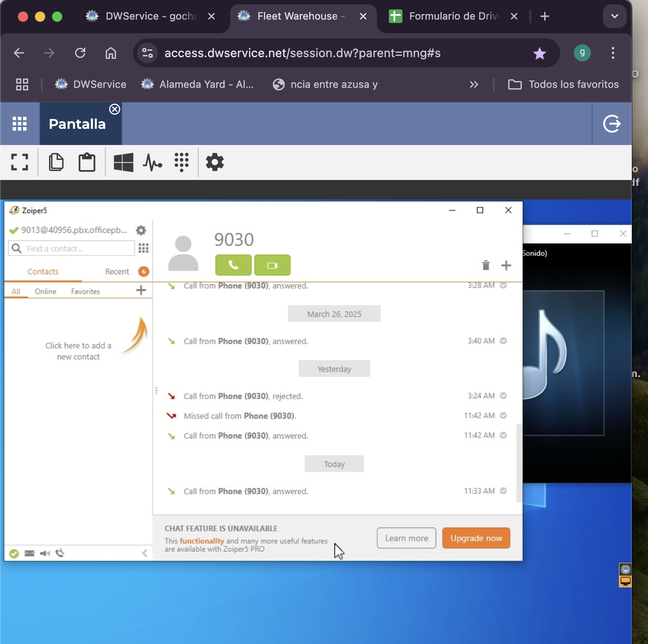The image size is (648, 644).
Task: Filter contacts by Online
Action: click(x=46, y=291)
